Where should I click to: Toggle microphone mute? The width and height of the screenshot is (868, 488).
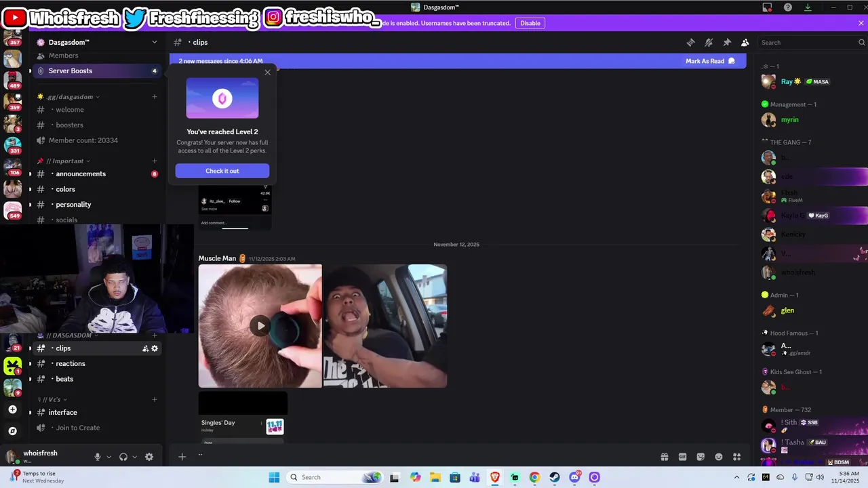pos(98,457)
